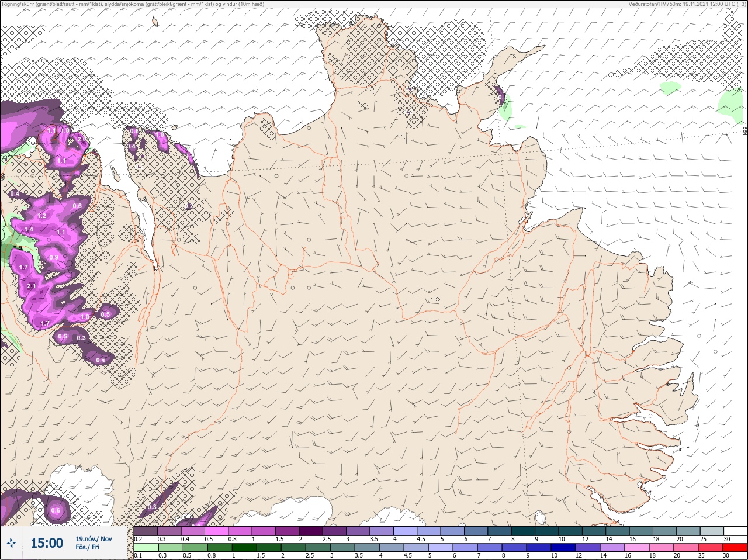Click the 1.2 precipitation value on the map
748x560 pixels.
(x=41, y=216)
